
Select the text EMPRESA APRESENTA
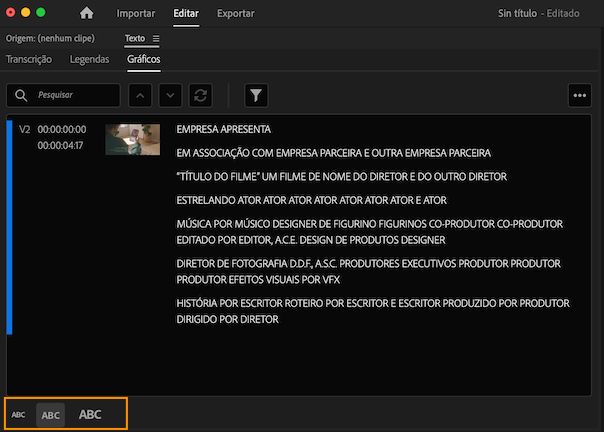point(223,129)
